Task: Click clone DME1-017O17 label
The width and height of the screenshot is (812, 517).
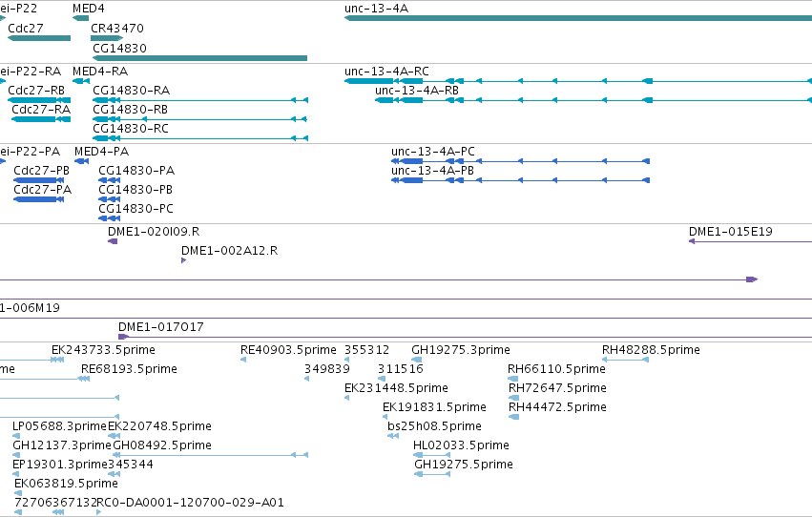Action: (161, 326)
